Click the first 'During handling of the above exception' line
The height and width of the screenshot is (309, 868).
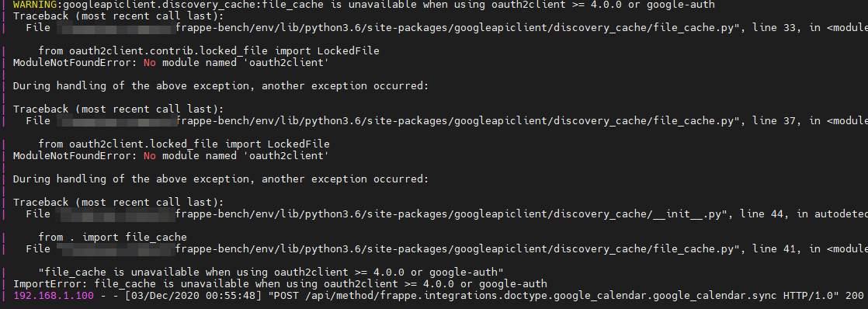pos(220,86)
